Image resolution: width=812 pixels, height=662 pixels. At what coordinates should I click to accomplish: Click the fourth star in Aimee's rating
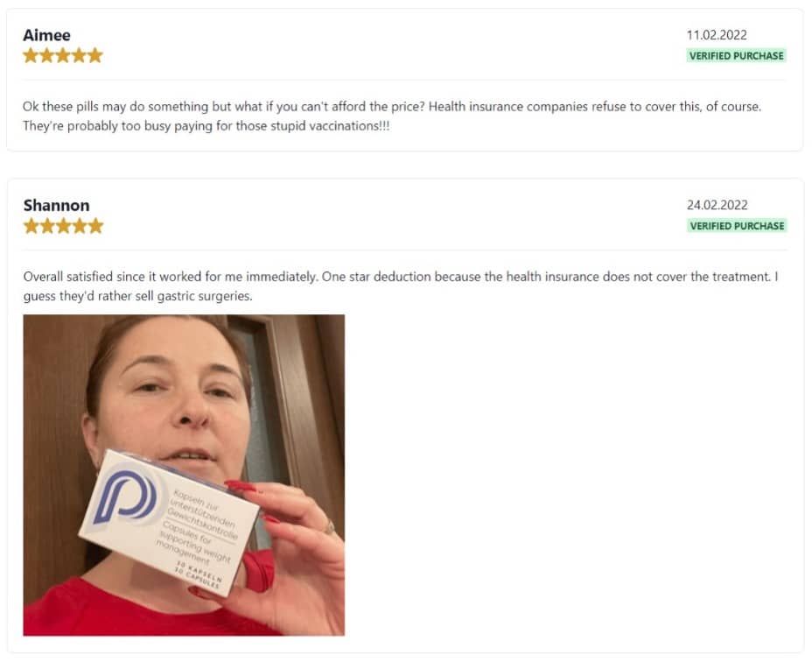[79, 55]
